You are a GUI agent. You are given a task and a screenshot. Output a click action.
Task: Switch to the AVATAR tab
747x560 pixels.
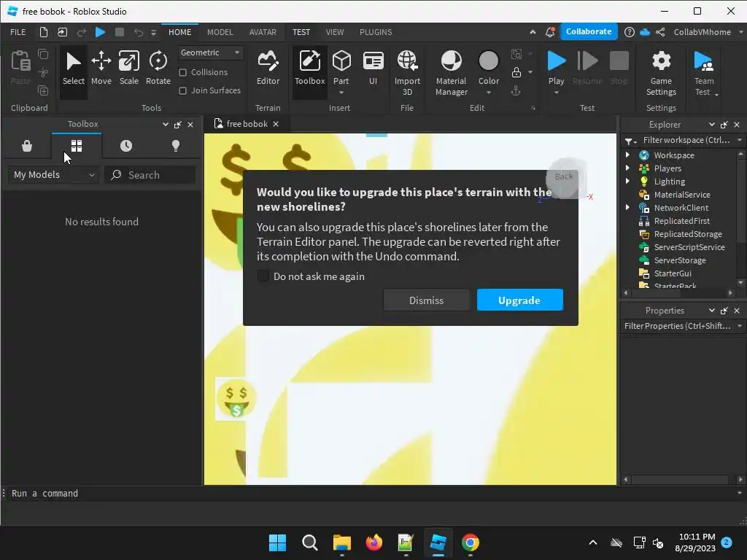click(263, 32)
